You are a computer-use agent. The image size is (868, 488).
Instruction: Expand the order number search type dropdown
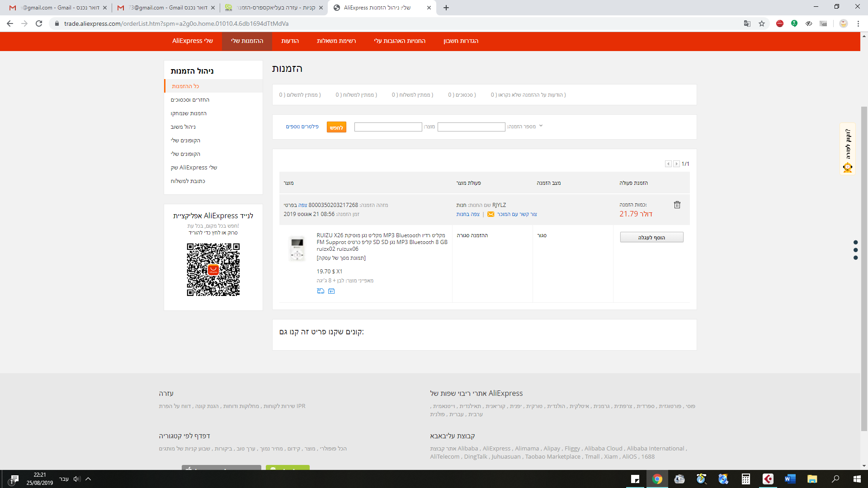coord(541,126)
